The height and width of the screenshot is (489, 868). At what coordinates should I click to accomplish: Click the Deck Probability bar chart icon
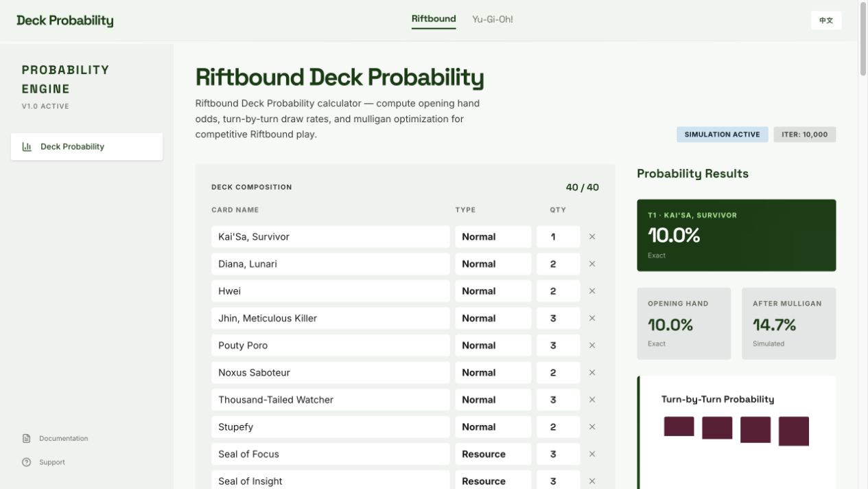tap(27, 146)
